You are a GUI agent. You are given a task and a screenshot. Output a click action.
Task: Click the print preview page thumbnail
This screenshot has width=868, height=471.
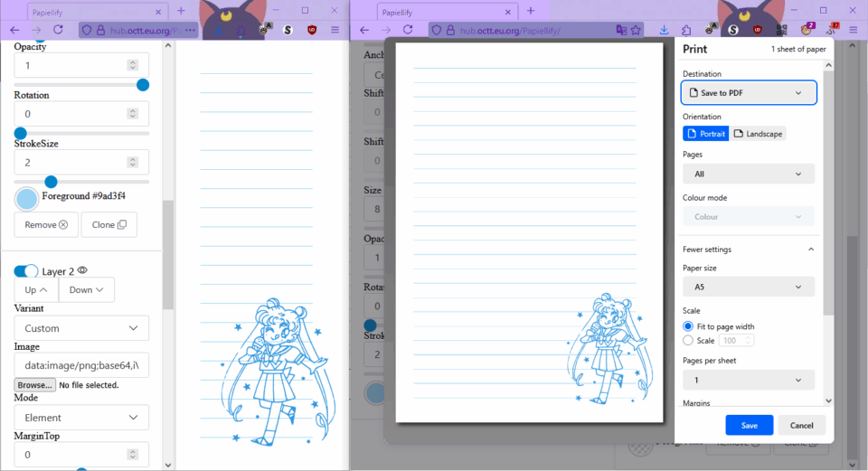pyautogui.click(x=529, y=233)
